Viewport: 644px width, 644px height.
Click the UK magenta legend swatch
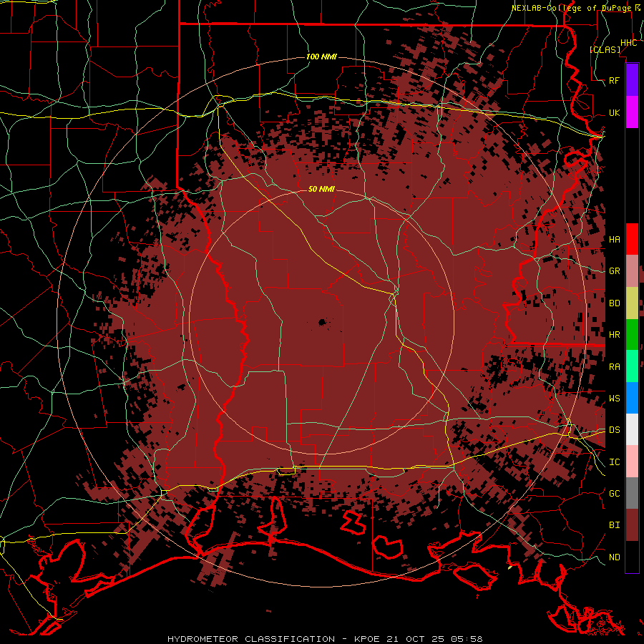(x=632, y=112)
